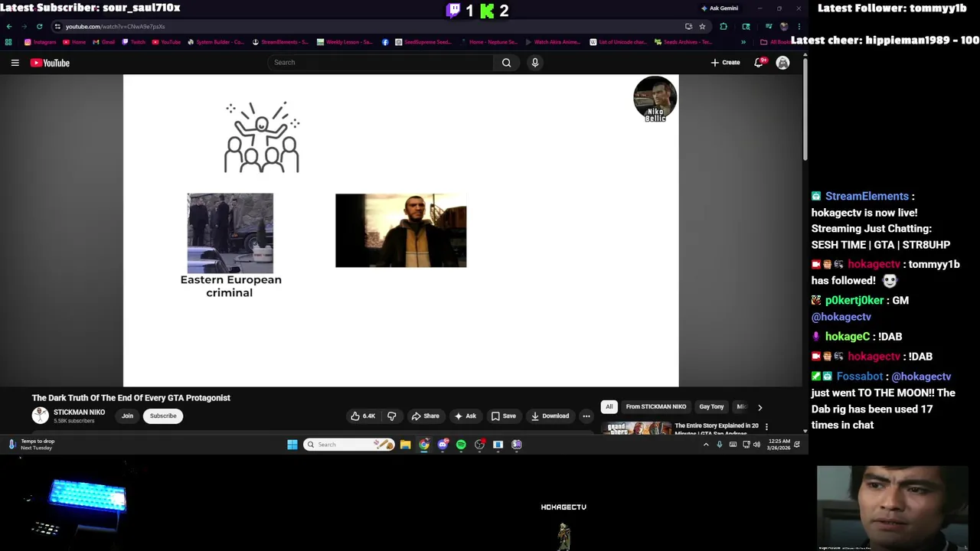980x551 pixels.
Task: Share the video
Action: (425, 416)
